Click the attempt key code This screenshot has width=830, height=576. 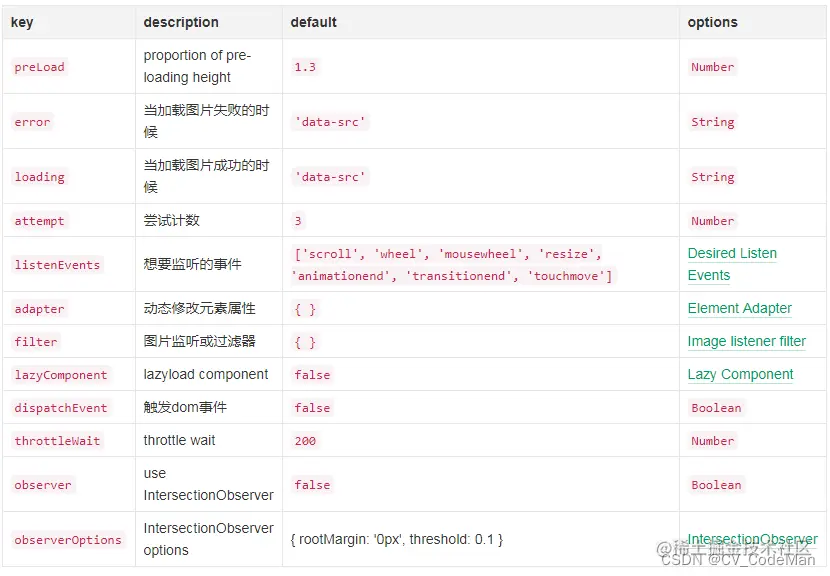[39, 221]
